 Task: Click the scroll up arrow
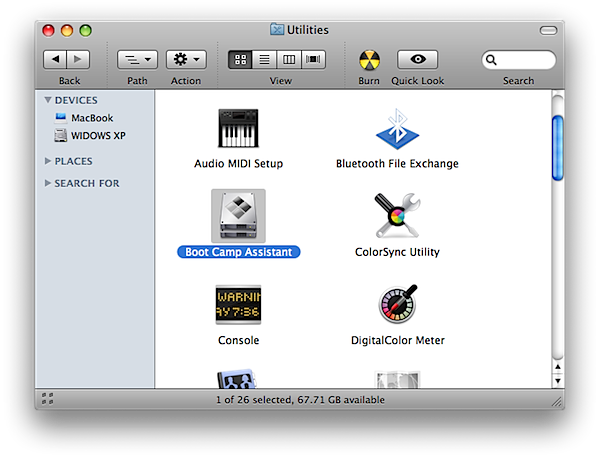point(558,367)
